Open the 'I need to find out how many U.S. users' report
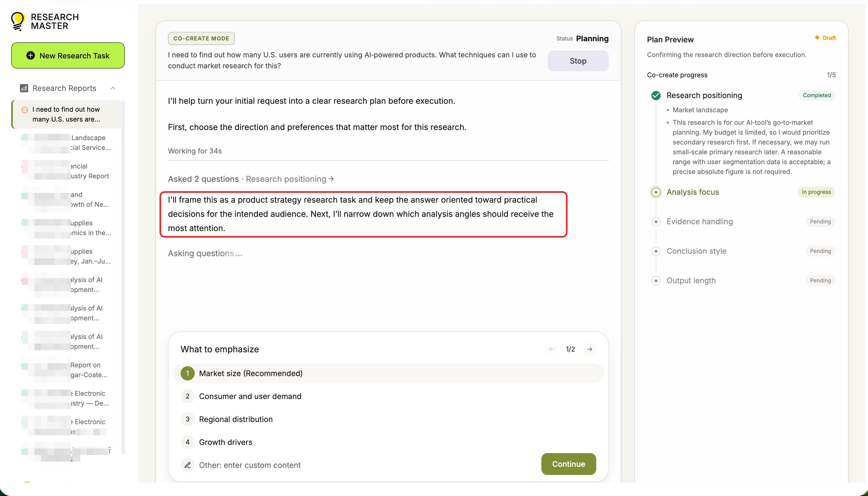Viewport: 868px width, 496px height. [66, 114]
